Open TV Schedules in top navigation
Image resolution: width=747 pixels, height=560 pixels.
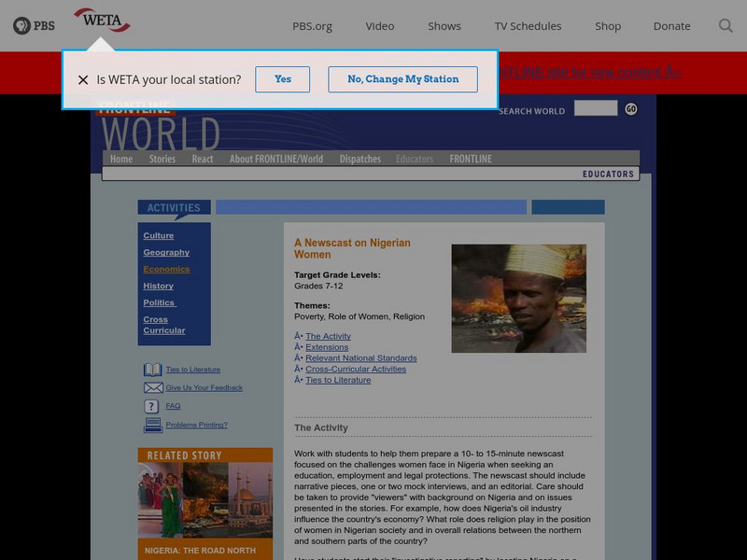(x=528, y=26)
